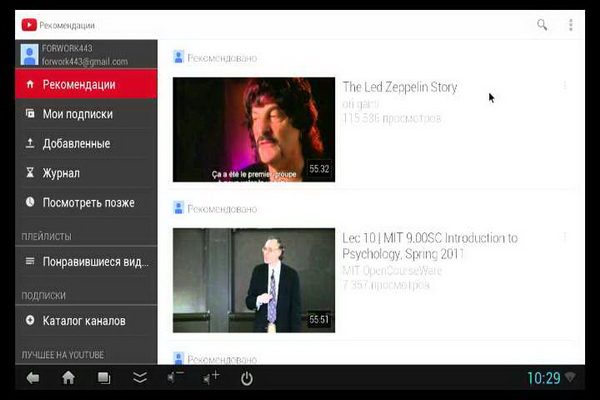Open Каталог каналов
Image resolution: width=600 pixels, height=400 pixels.
84,321
